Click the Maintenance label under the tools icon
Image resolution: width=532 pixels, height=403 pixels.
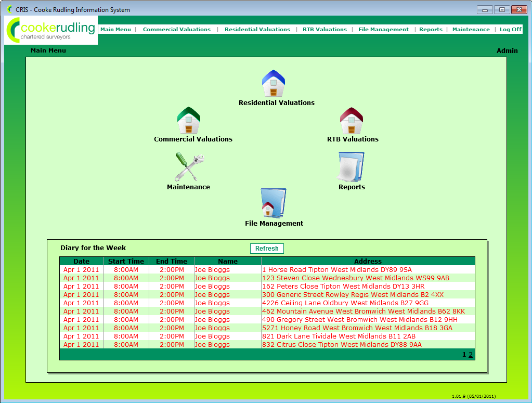189,187
